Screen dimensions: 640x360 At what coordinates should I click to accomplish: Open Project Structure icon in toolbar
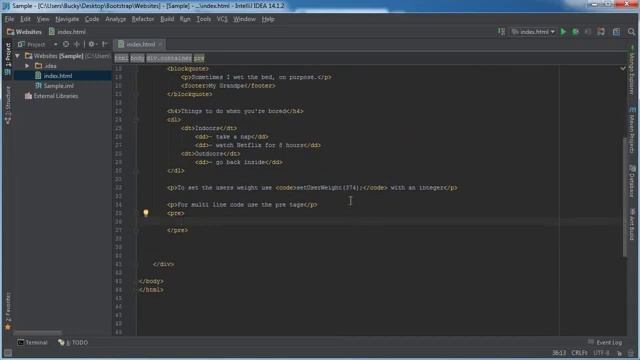click(616, 31)
